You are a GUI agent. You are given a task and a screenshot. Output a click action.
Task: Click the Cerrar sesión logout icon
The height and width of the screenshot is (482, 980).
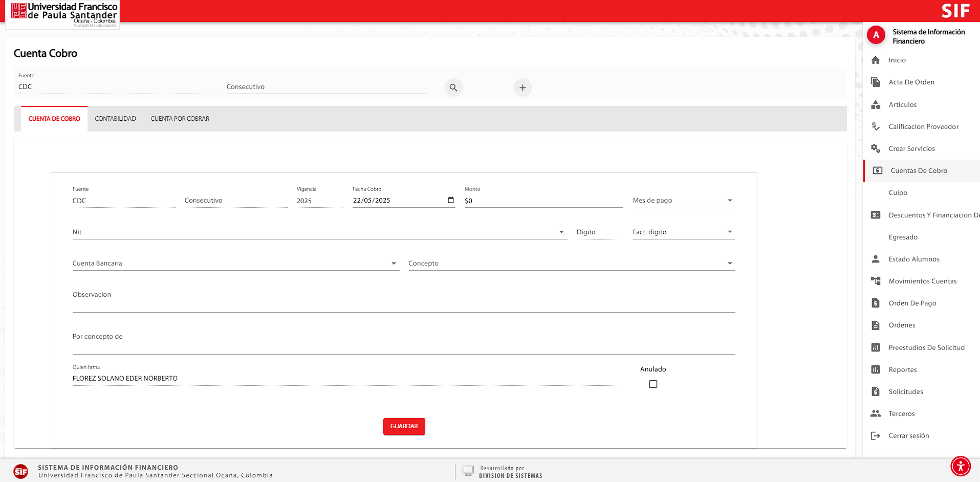[876, 435]
